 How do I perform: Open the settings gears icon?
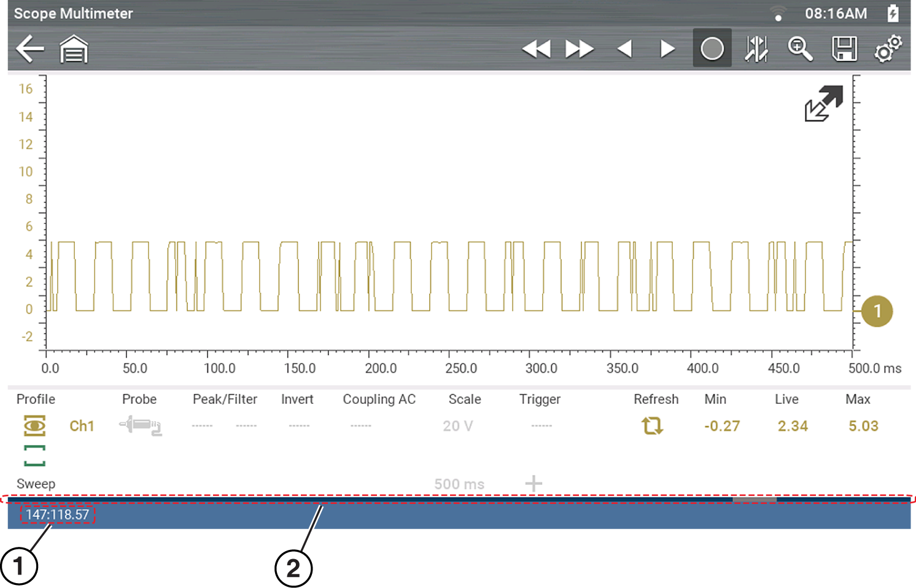[888, 49]
